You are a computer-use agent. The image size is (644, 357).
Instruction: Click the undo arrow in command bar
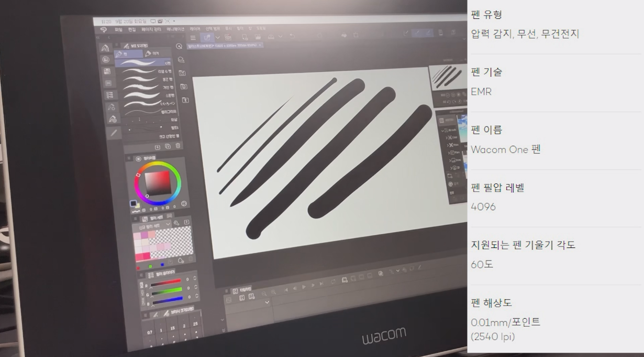[x=293, y=37]
